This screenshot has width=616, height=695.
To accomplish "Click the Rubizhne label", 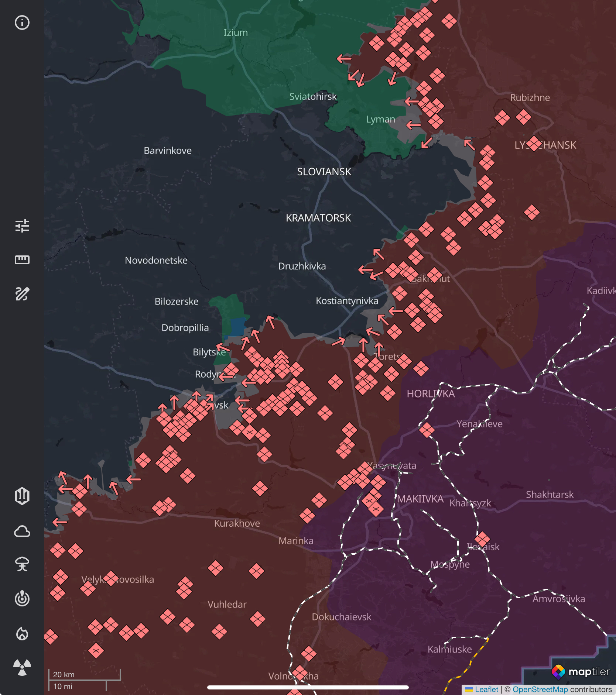I will (x=530, y=97).
